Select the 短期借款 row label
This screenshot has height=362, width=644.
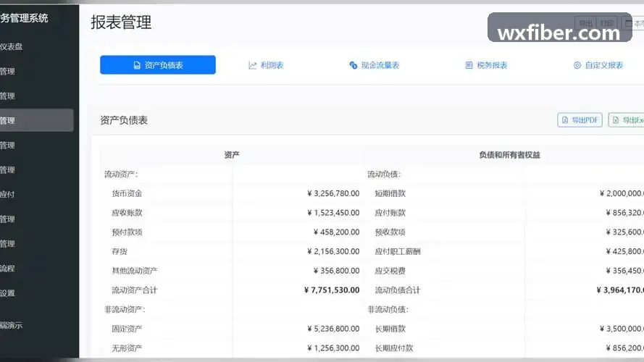(390, 193)
